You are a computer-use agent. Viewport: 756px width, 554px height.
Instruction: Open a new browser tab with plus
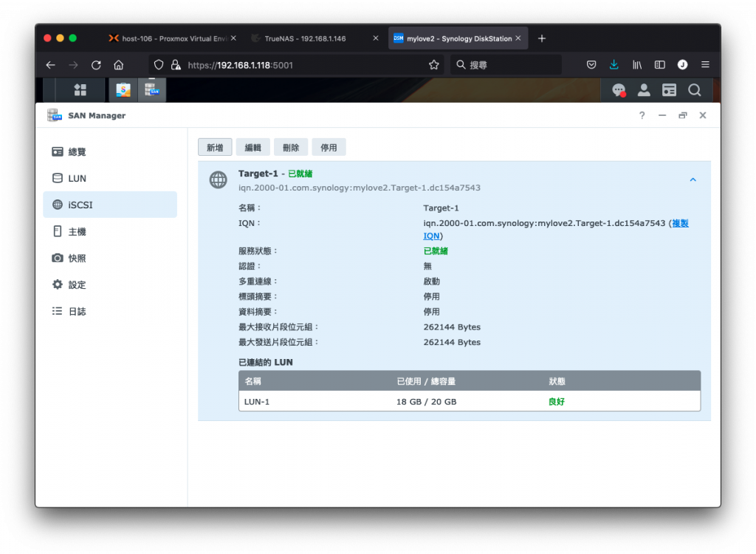541,38
